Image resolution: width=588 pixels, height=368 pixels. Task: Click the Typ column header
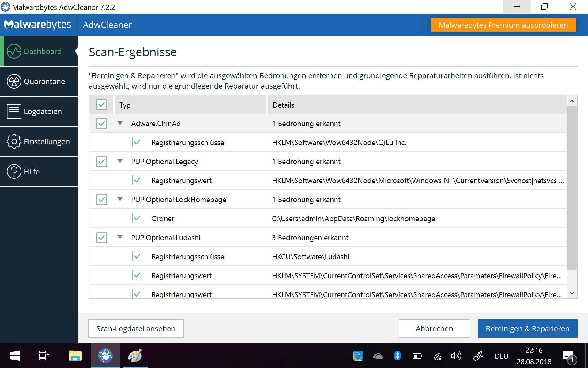click(x=190, y=105)
